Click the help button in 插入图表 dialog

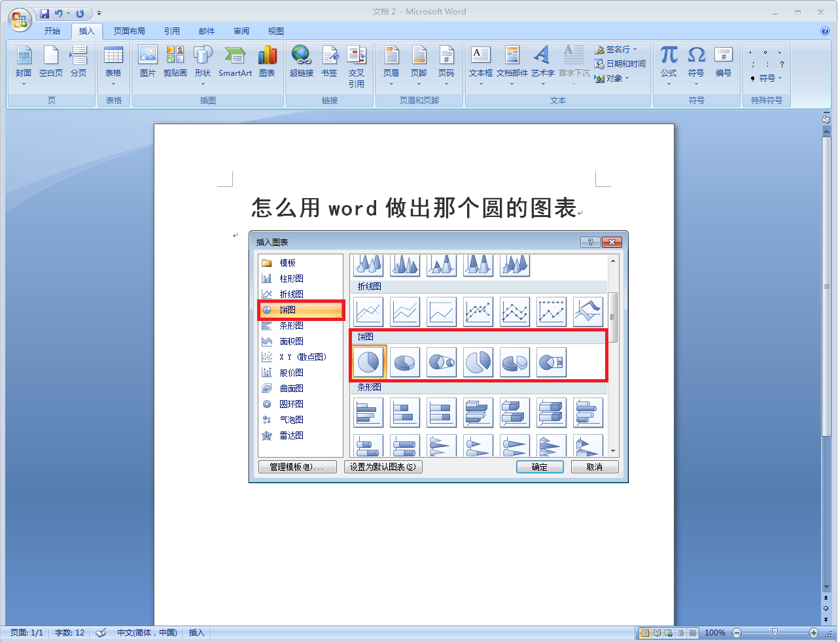click(x=590, y=242)
